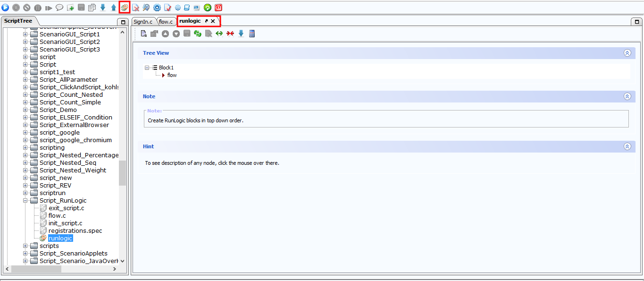Expand the Script_REV folder
Image resolution: width=644 pixels, height=281 pixels.
point(25,186)
